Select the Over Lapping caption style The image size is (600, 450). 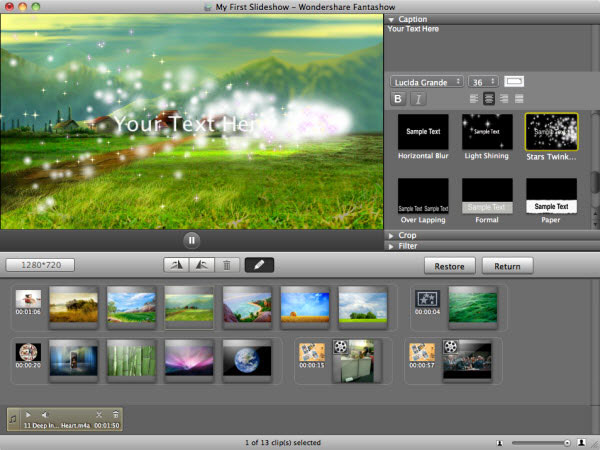423,196
